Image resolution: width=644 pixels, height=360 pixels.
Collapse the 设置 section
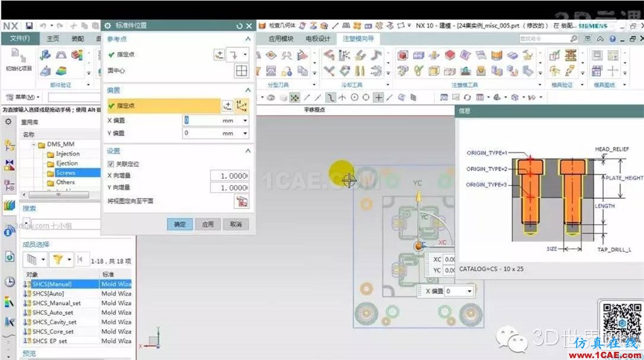(248, 151)
